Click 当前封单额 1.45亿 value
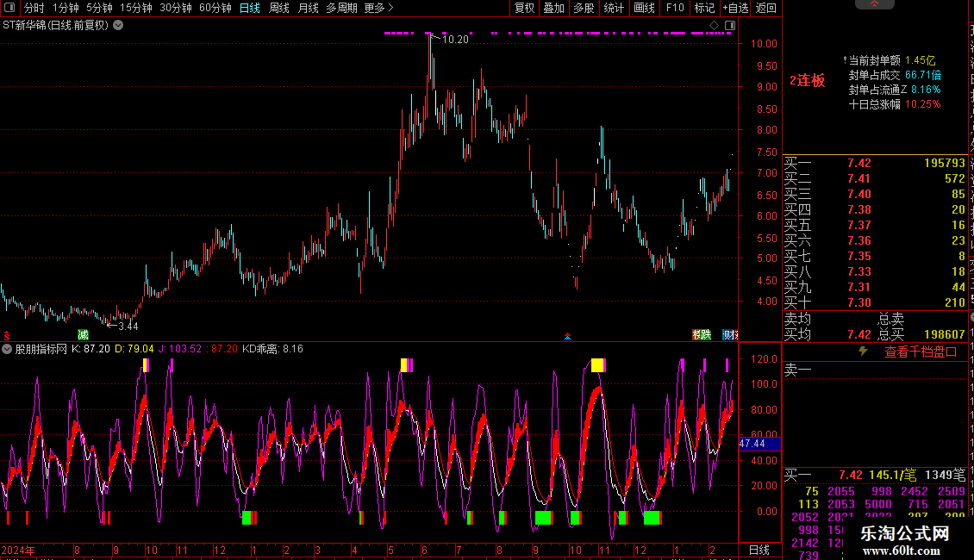 920,60
